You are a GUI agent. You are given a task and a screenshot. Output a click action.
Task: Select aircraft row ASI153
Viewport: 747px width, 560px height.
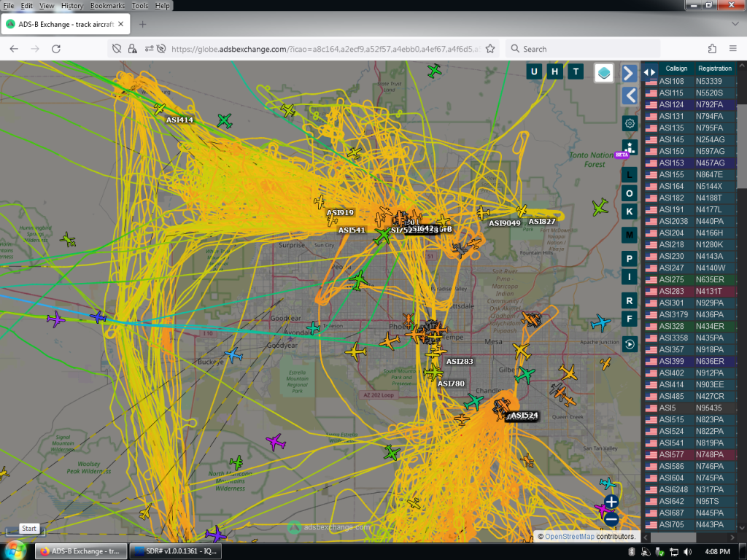(x=691, y=163)
